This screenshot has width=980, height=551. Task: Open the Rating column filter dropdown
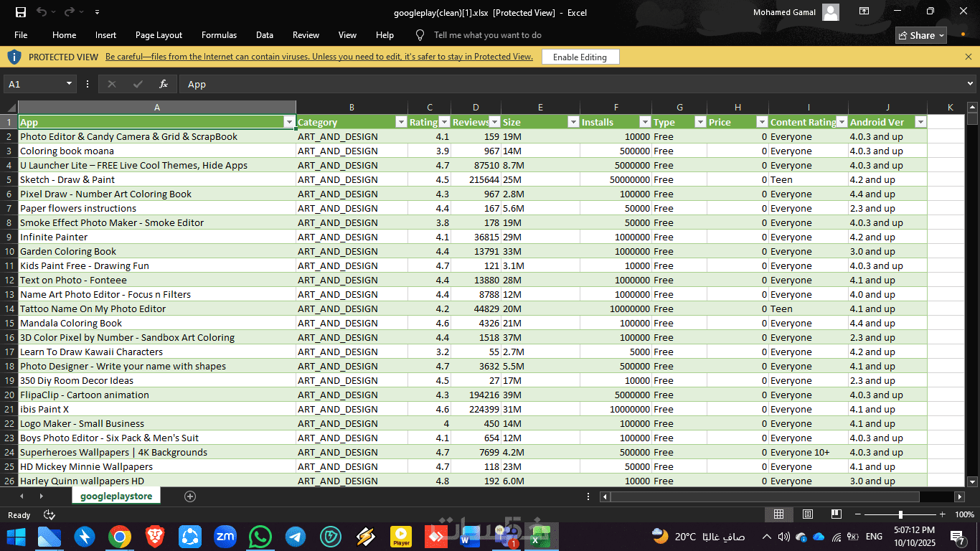pos(444,122)
